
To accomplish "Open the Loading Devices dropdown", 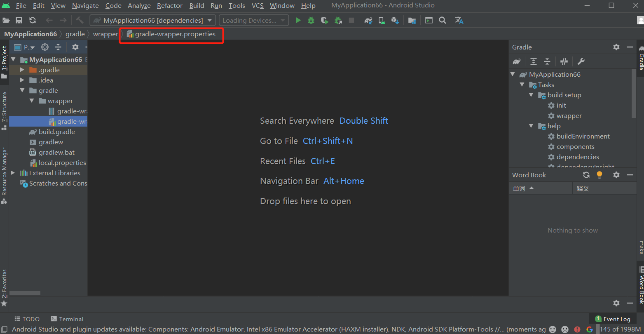I will (x=254, y=20).
